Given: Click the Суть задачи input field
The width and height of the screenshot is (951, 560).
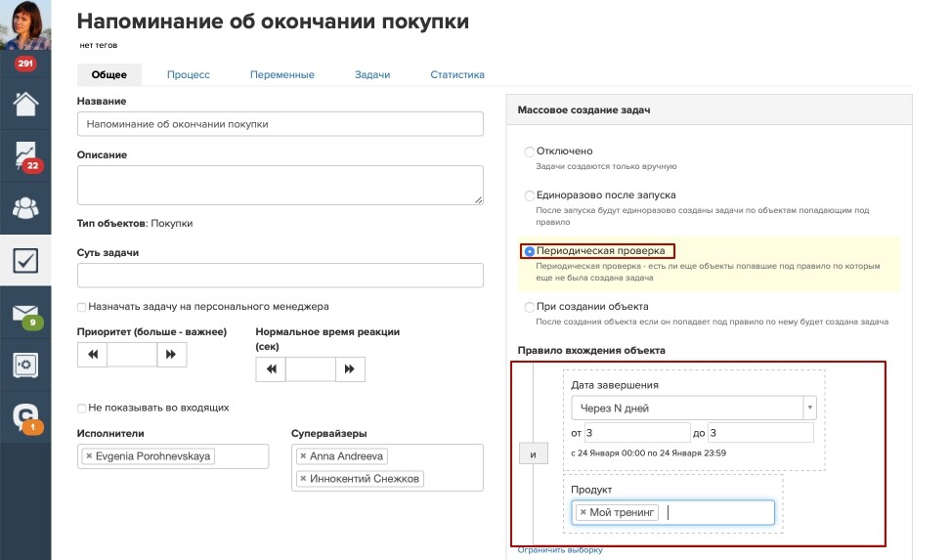Looking at the screenshot, I should (x=281, y=275).
